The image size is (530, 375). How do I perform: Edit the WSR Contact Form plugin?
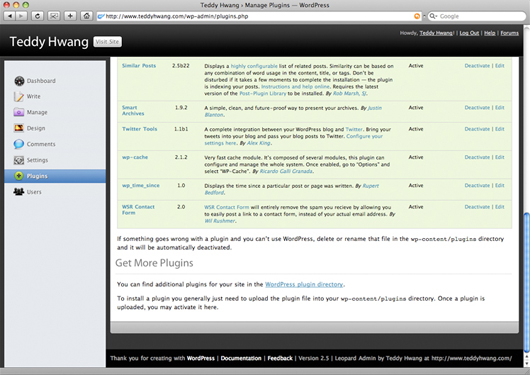coord(500,207)
